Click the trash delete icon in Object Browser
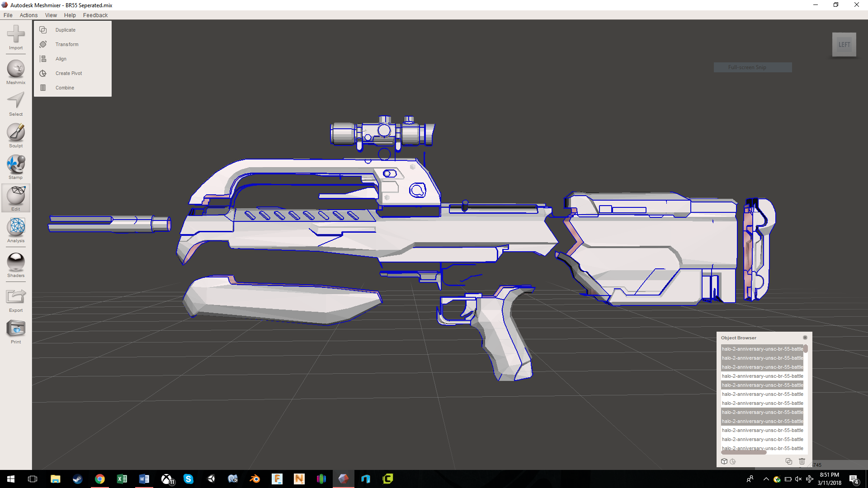868x488 pixels. pyautogui.click(x=802, y=461)
